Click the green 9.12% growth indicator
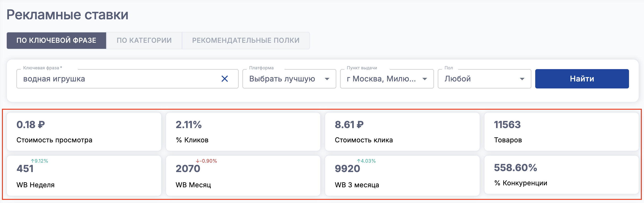644x203 pixels. point(39,161)
